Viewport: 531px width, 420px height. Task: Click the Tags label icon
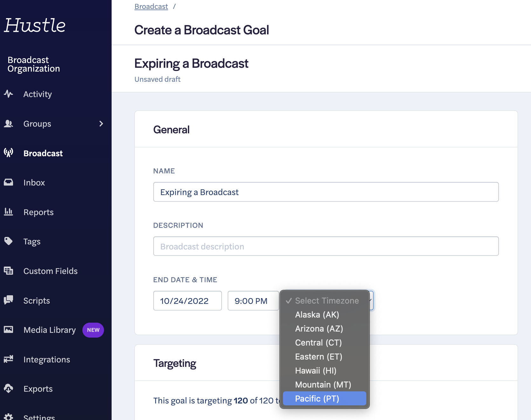pos(9,241)
